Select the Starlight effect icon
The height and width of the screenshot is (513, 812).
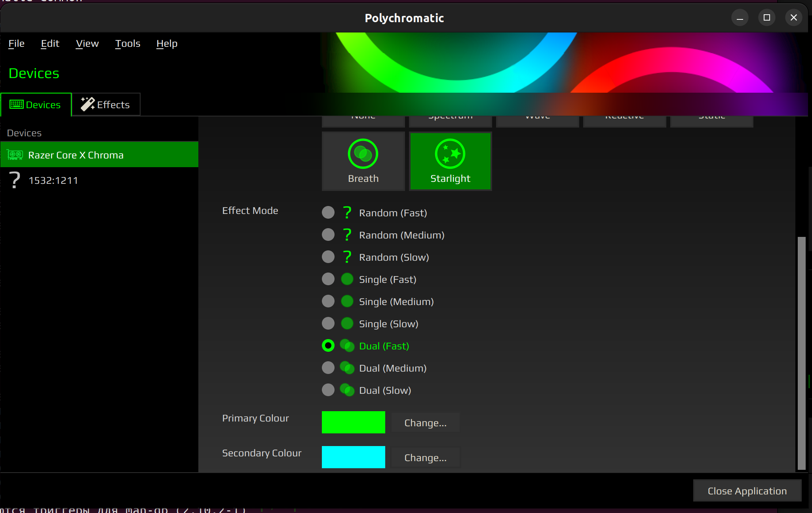450,154
